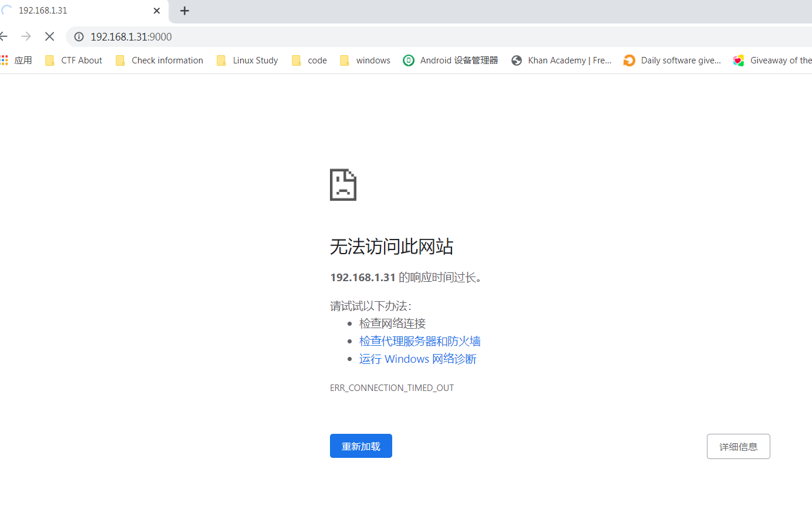Click the Khan Academy bookmark favicon
This screenshot has width=812, height=516.
517,60
